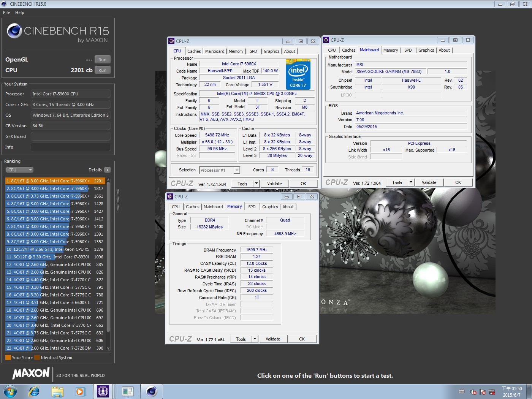The image size is (532, 399).
Task: Open Tools dropdown arrow in the Memory window
Action: click(255, 339)
